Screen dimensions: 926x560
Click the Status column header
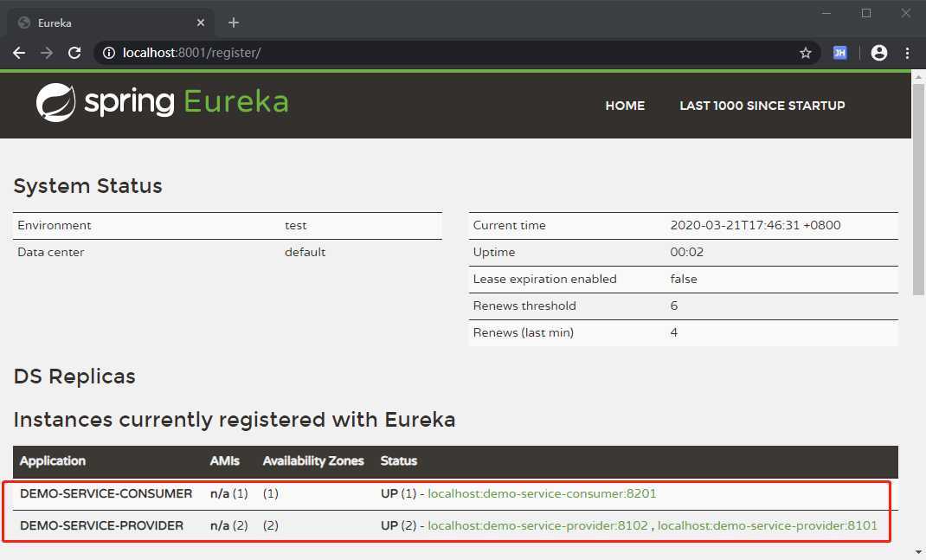399,460
